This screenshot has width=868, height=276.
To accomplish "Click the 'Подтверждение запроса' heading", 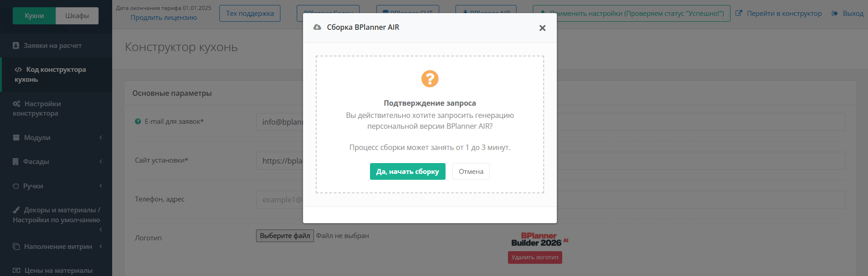I will tap(430, 103).
